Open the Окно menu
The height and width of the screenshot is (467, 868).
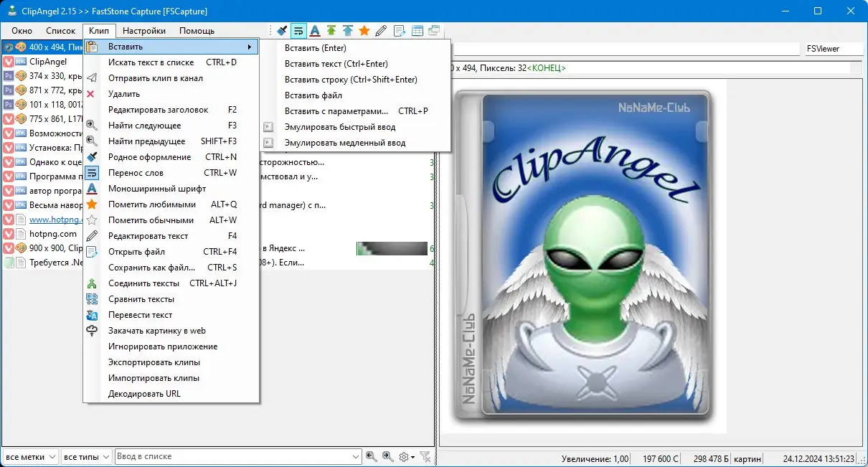[22, 31]
